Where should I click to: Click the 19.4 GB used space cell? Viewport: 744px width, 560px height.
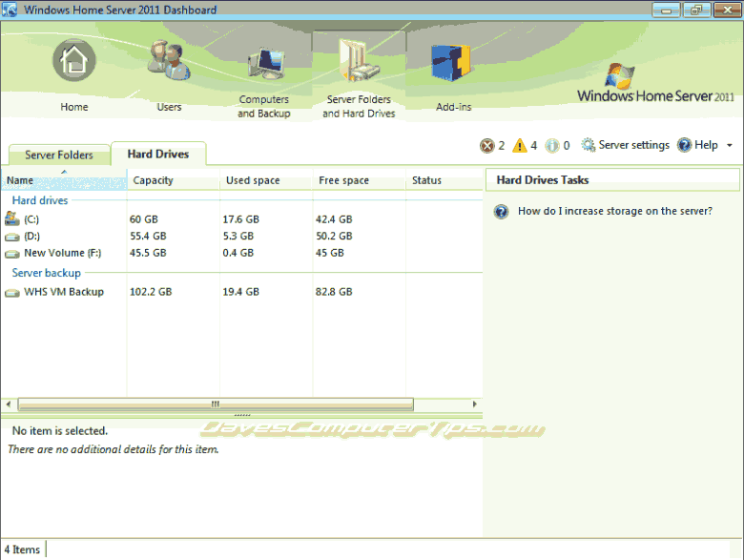point(241,292)
